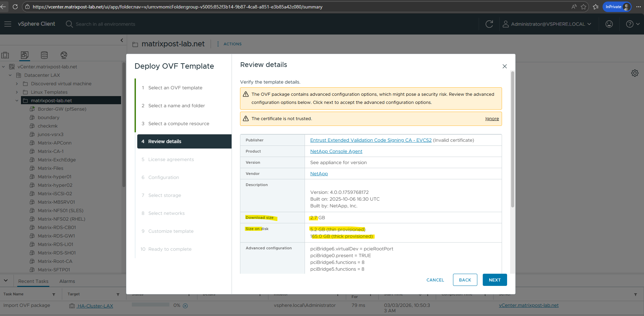Click the dialog's vertical scrollbar

click(512, 139)
